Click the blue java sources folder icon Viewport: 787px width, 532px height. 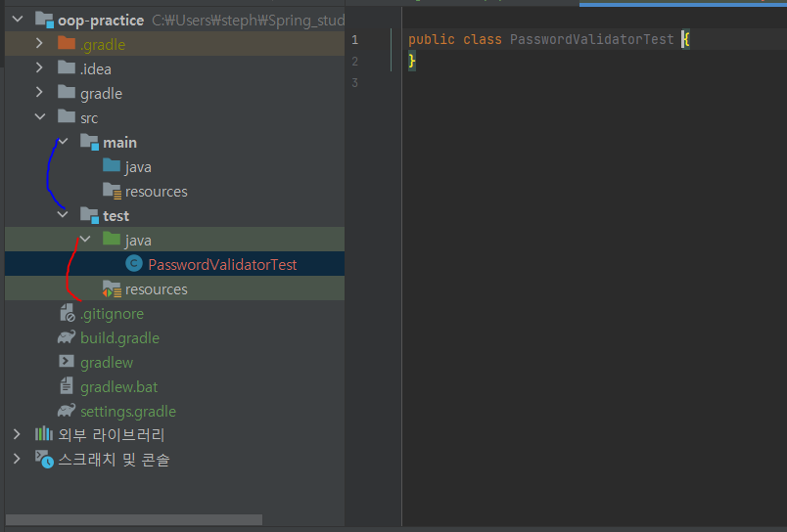tap(112, 165)
